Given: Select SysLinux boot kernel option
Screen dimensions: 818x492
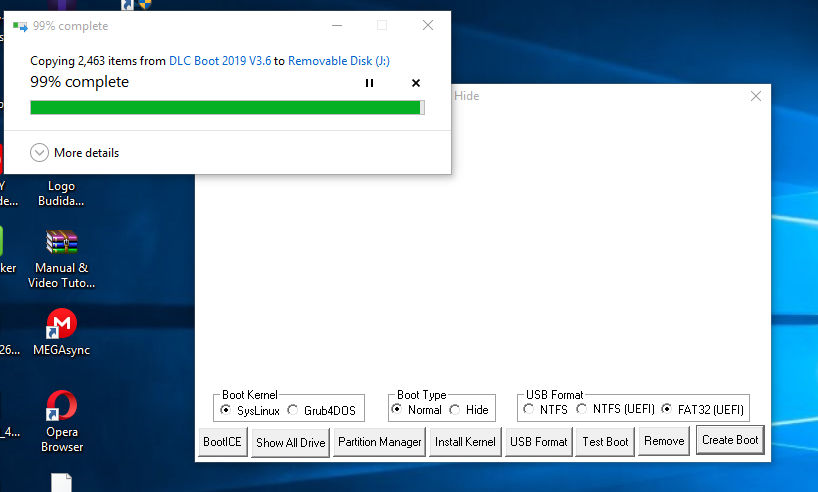Looking at the screenshot, I should pyautogui.click(x=251, y=410).
